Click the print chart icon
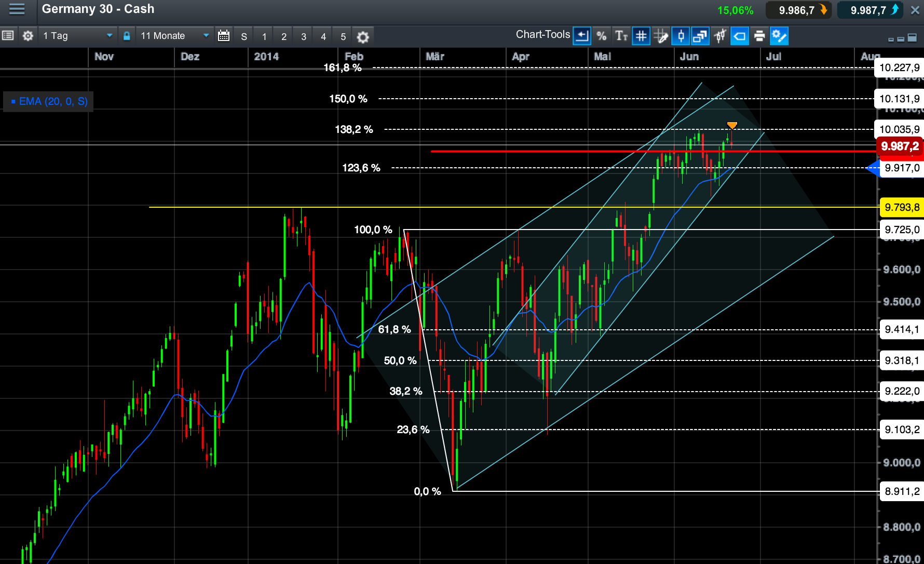This screenshot has width=924, height=564. click(x=759, y=36)
